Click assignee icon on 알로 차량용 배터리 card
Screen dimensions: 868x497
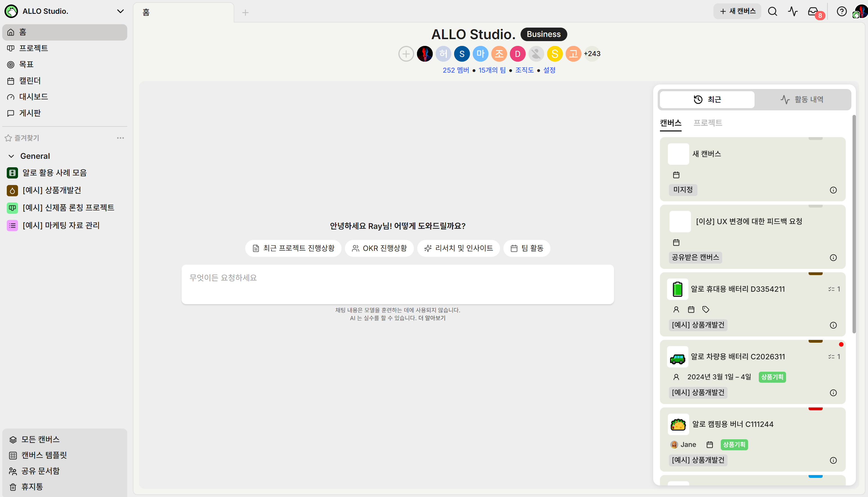point(676,377)
